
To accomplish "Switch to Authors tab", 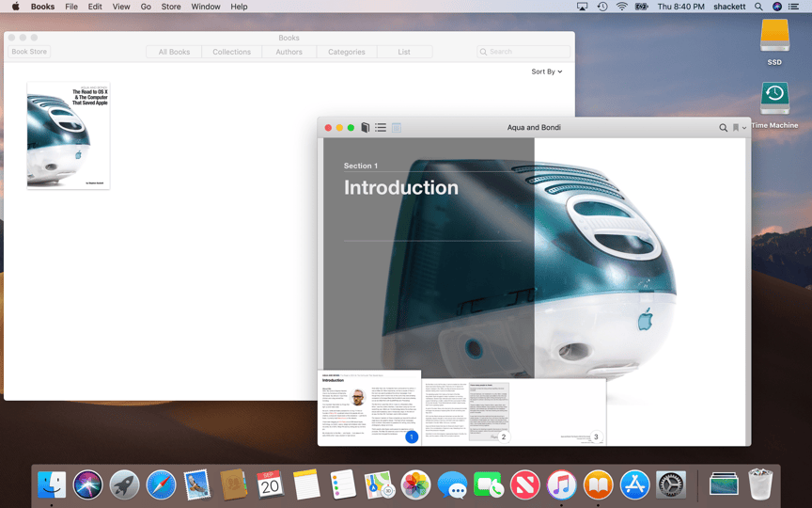I will (x=289, y=52).
